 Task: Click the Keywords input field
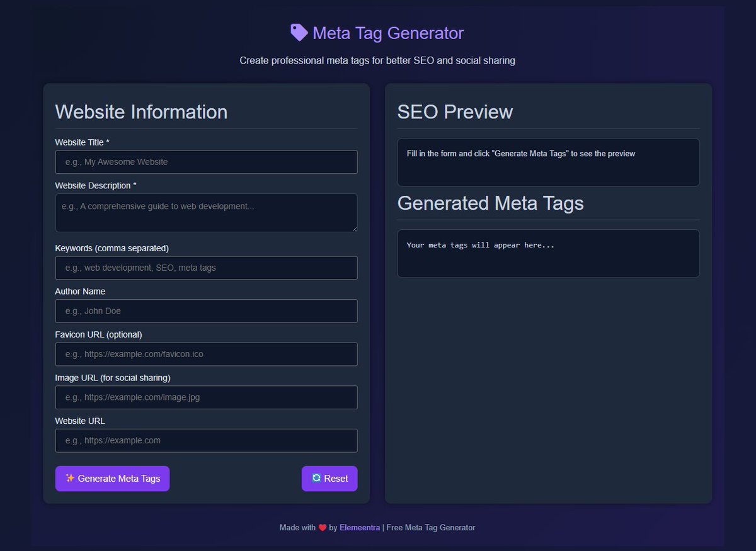206,268
